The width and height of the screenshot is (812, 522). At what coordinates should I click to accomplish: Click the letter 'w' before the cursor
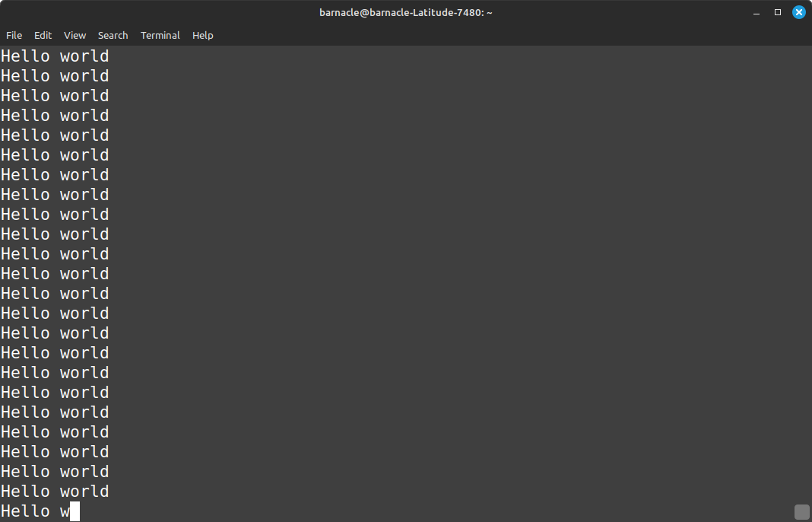click(x=65, y=512)
